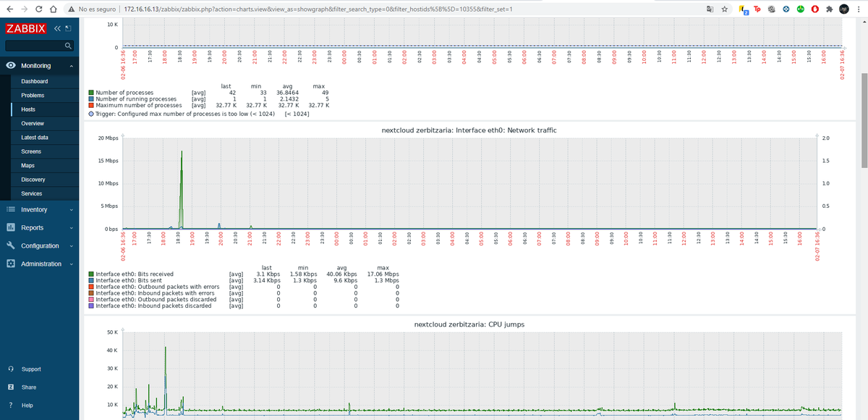Open the Discovery menu item
This screenshot has height=420, width=868.
point(33,179)
